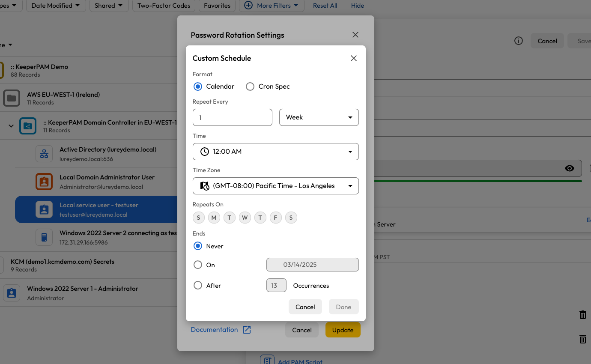Choose Ends After occurrences radio
Image resolution: width=591 pixels, height=364 pixels.
(198, 285)
